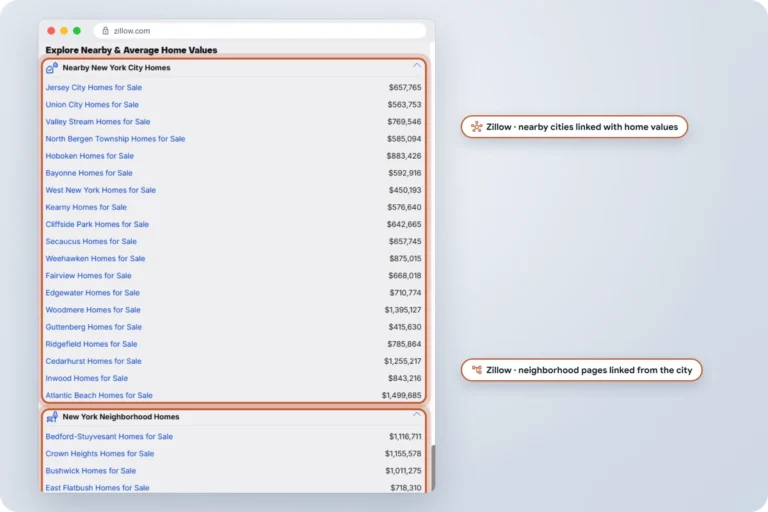Click the green maximize window button
768x512 pixels.
(77, 31)
